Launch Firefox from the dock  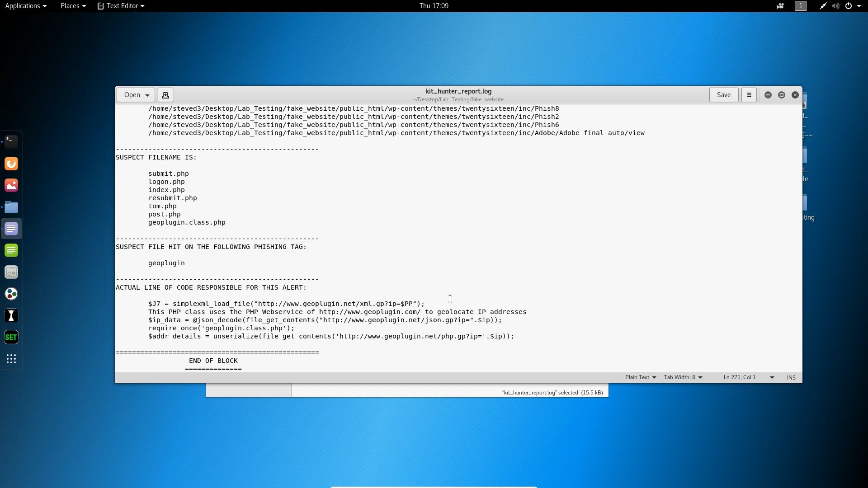(x=11, y=164)
